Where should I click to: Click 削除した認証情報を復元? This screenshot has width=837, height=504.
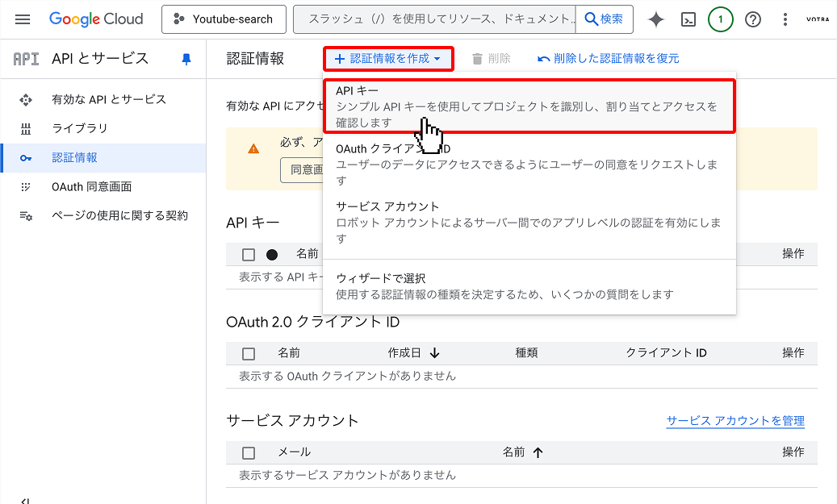tap(608, 59)
